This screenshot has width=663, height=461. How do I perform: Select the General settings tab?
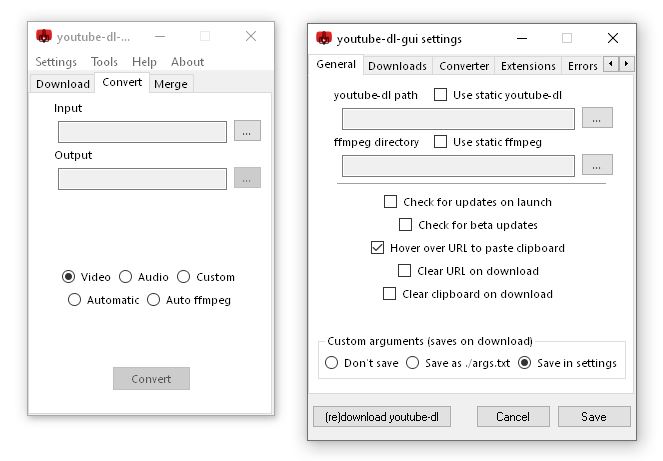click(x=336, y=64)
